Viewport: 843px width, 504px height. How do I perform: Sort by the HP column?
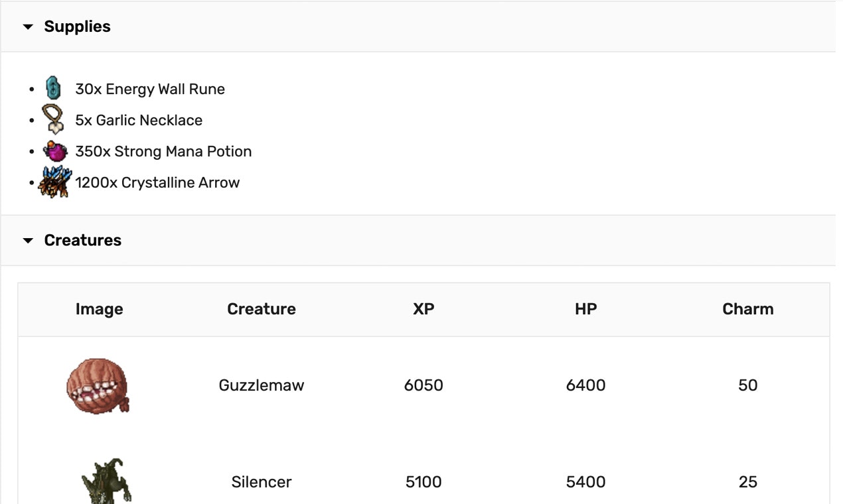[x=585, y=309]
